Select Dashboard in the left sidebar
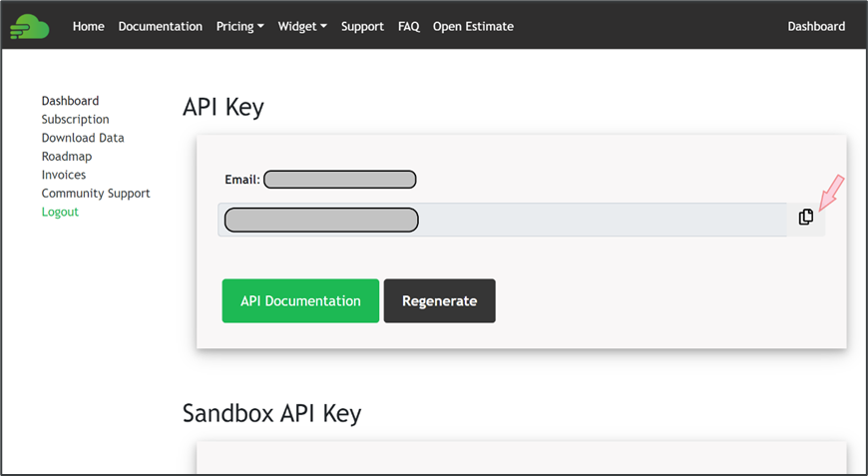868x476 pixels. (70, 101)
